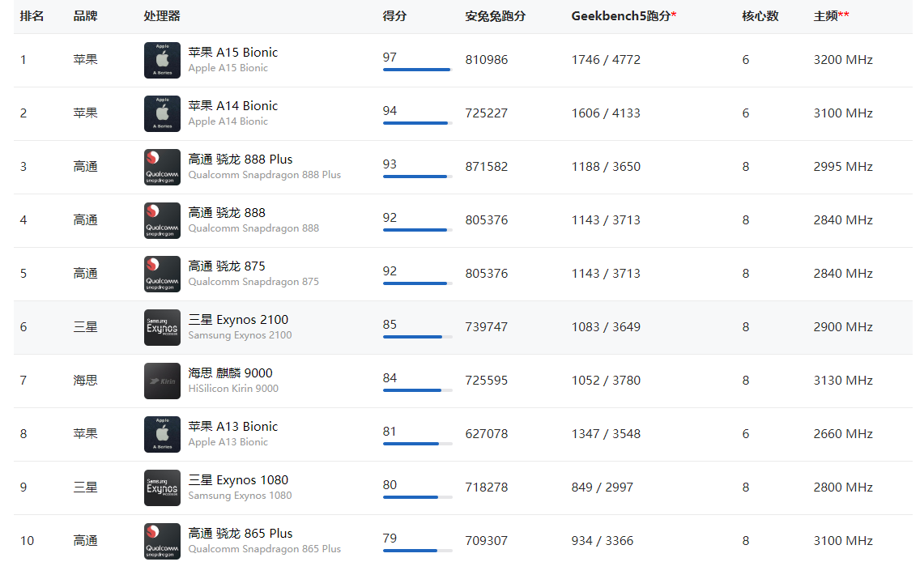Sort by the 安兔兔跑分 column header
Image resolution: width=924 pixels, height=562 pixels.
tap(495, 16)
